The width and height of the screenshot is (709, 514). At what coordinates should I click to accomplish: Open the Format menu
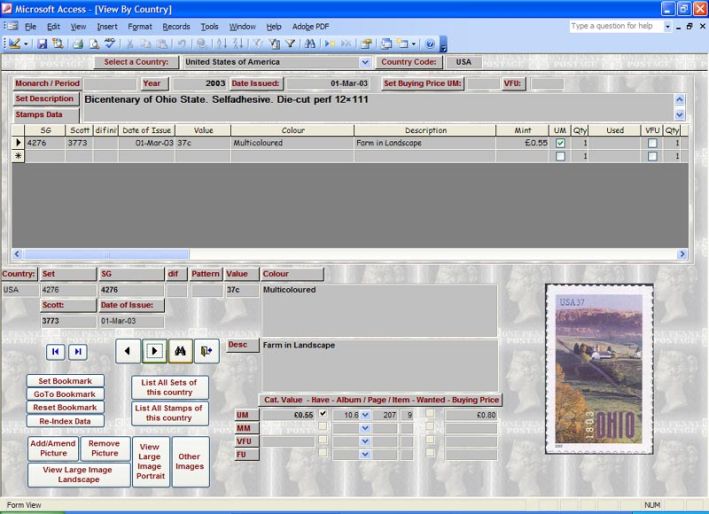140,27
